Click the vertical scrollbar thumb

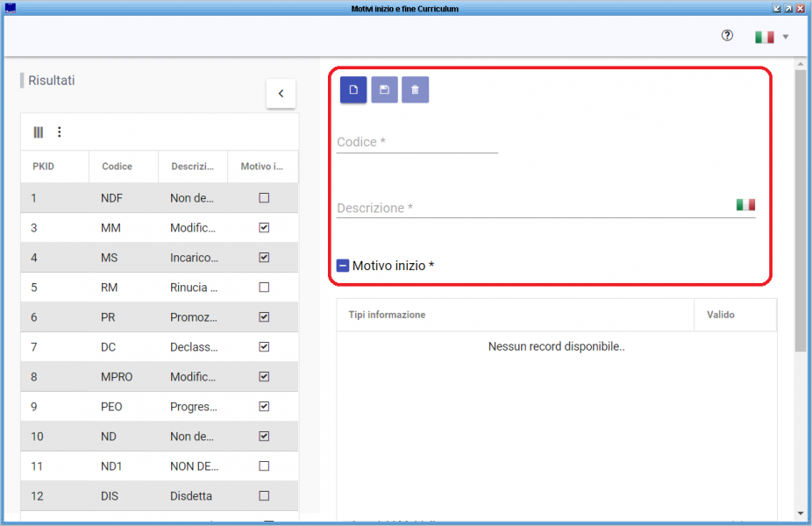coord(801,210)
